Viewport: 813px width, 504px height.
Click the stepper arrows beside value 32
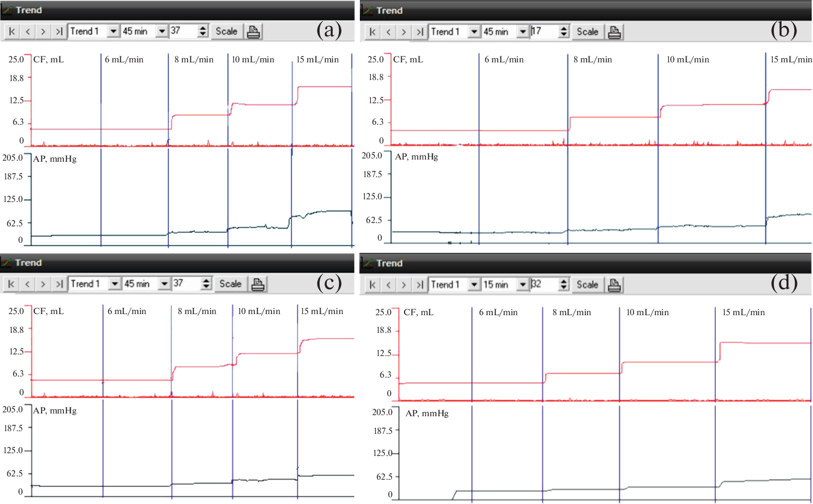pyautogui.click(x=564, y=285)
